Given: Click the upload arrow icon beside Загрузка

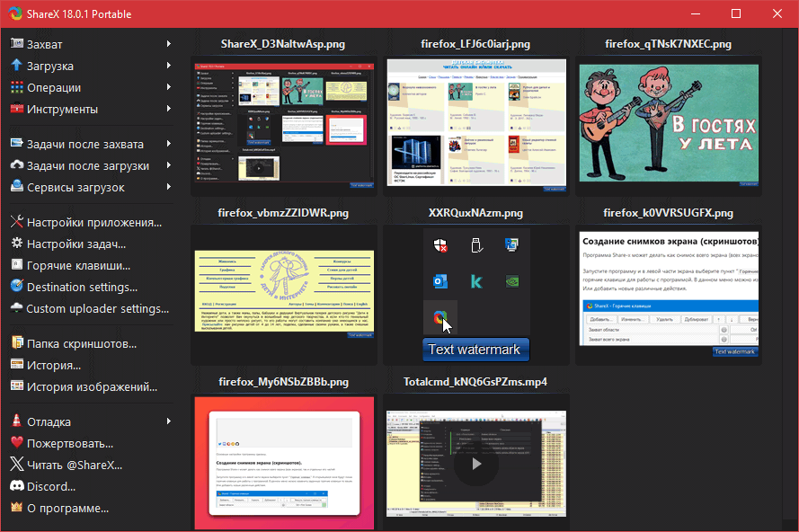Looking at the screenshot, I should click(x=16, y=66).
